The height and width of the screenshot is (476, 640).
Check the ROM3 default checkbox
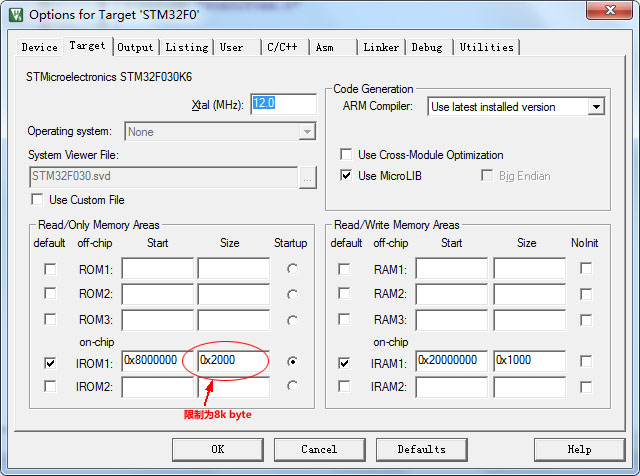click(50, 319)
